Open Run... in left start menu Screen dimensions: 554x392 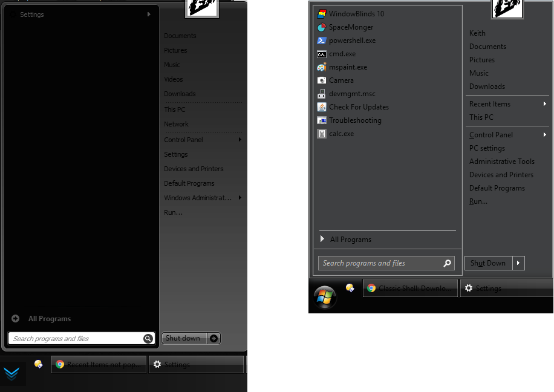[173, 212]
